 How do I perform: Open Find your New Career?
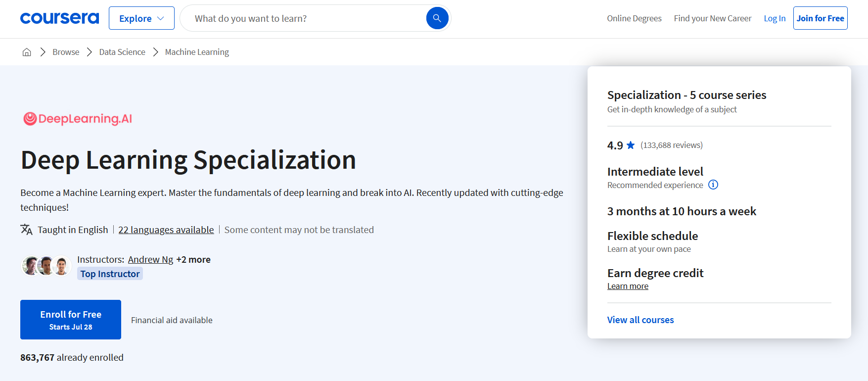(712, 18)
